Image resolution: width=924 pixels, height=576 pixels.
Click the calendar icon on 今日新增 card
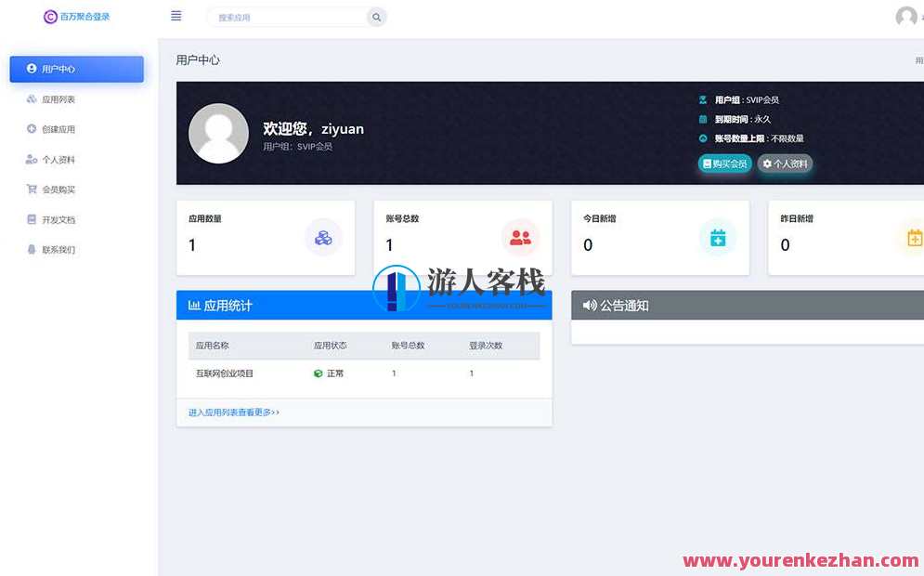point(717,238)
